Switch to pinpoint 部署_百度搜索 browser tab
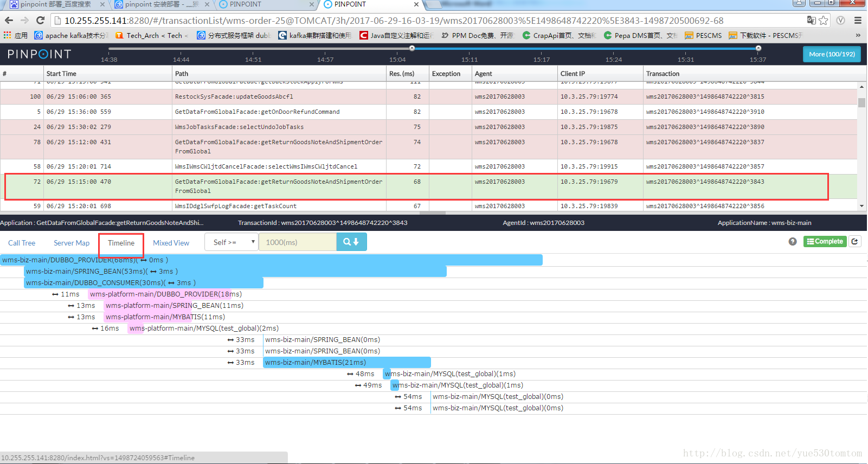 click(56, 4)
